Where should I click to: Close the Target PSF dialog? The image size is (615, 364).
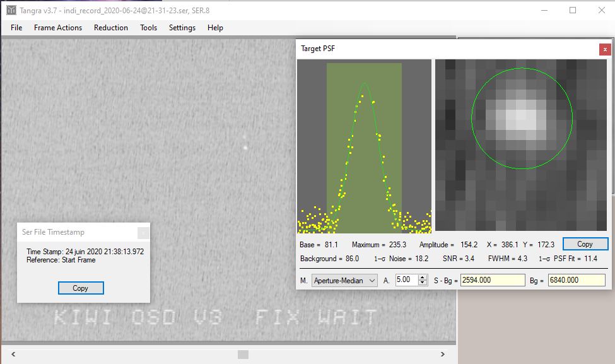605,49
